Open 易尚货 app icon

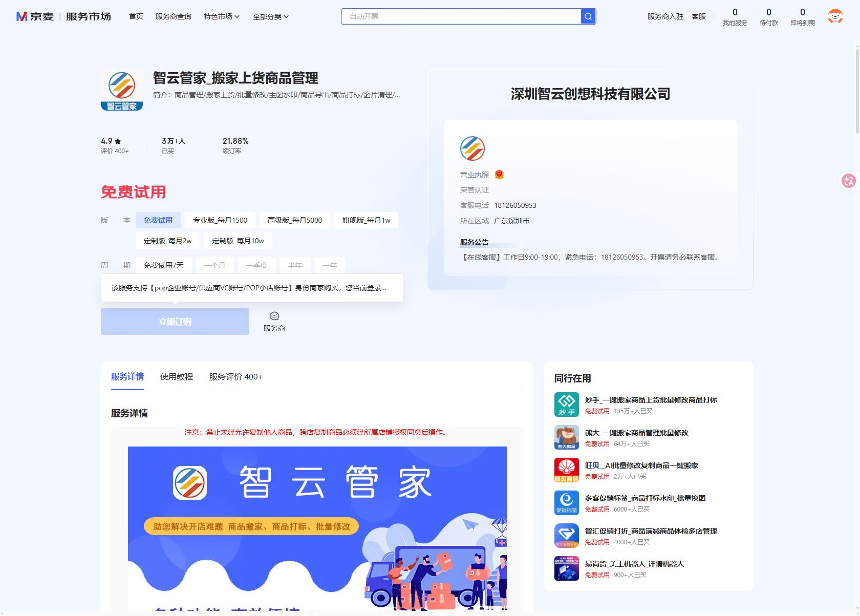click(x=567, y=568)
